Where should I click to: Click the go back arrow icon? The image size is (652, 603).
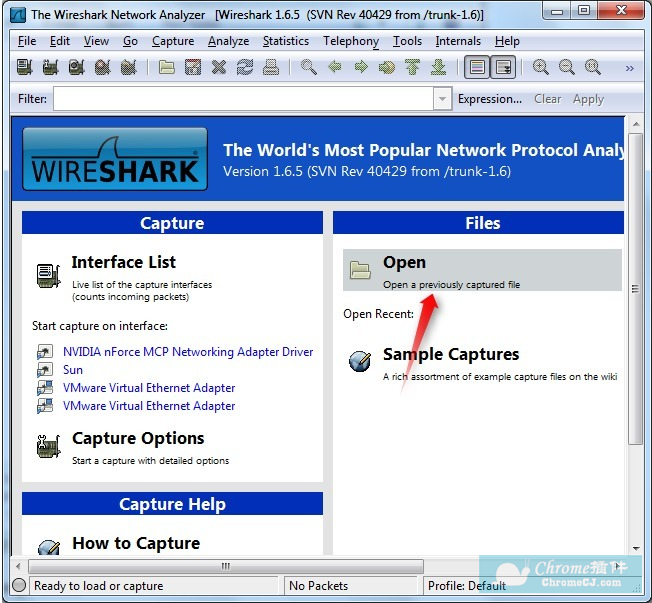(335, 67)
